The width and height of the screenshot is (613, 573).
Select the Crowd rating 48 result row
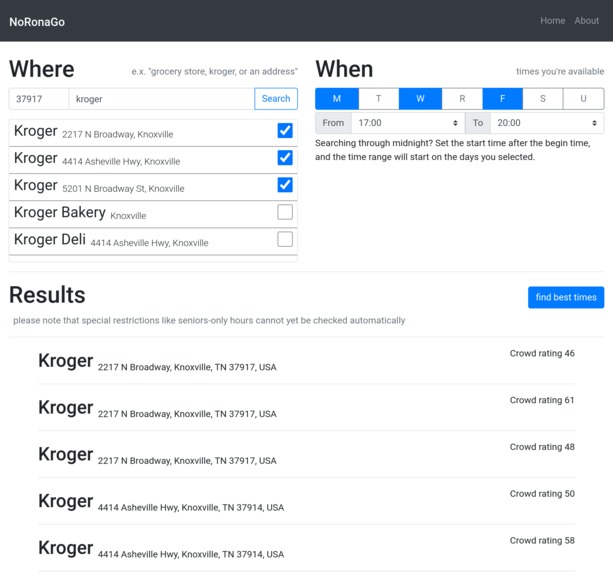tap(306, 454)
